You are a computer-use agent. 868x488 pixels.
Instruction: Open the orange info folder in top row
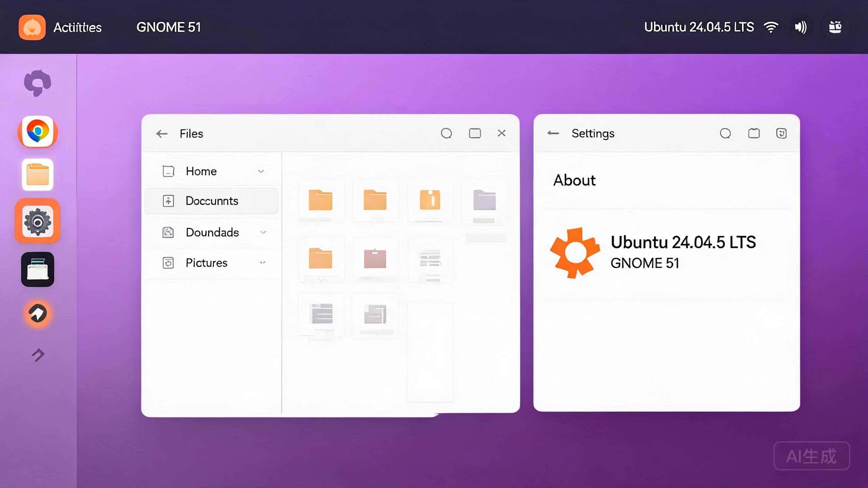430,200
